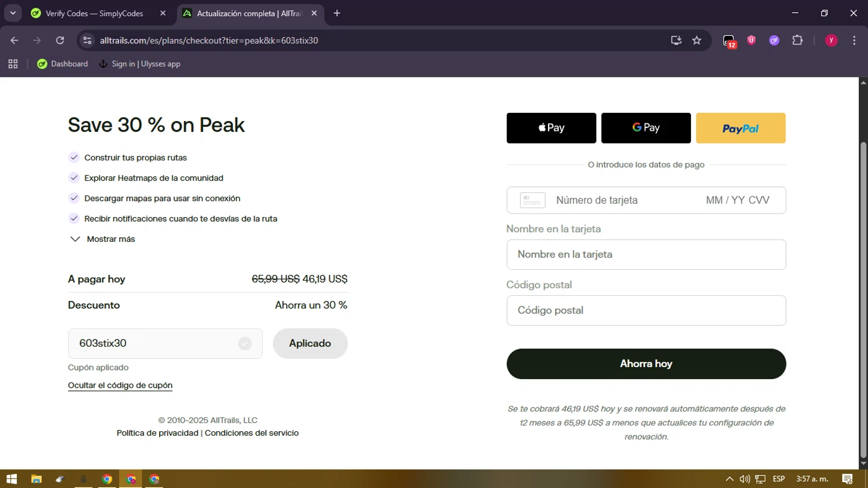Show hidden system tray icons

coord(729,479)
